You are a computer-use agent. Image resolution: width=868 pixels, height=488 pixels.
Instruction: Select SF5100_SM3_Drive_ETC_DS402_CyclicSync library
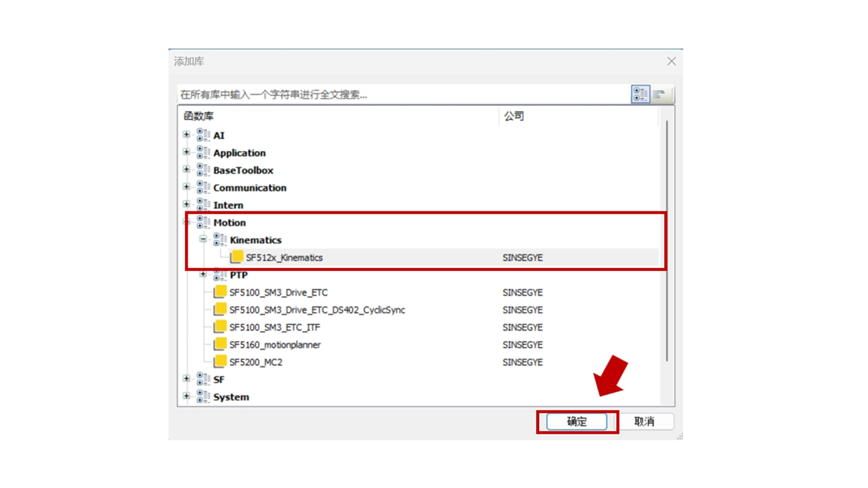(x=317, y=310)
